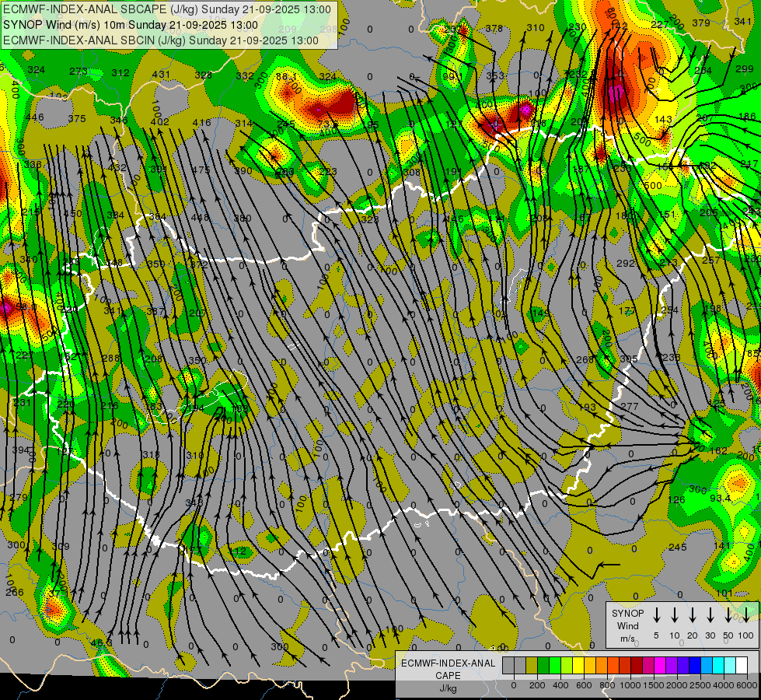Viewport: 761px width, 700px height.
Task: Click the 600 tick label on CAPE scale
Action: [x=584, y=685]
